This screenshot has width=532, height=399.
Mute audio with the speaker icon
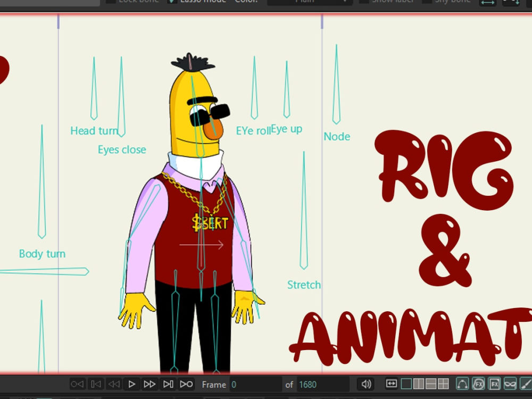click(x=366, y=384)
